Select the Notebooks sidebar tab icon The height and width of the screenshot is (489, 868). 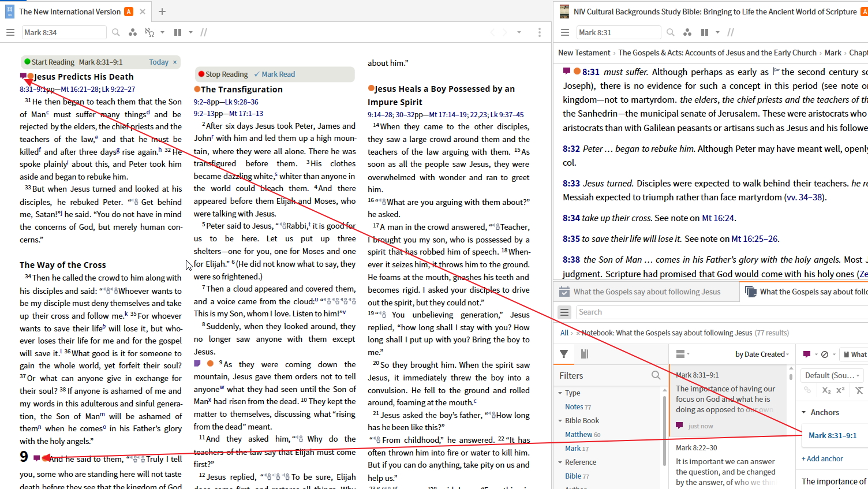584,354
